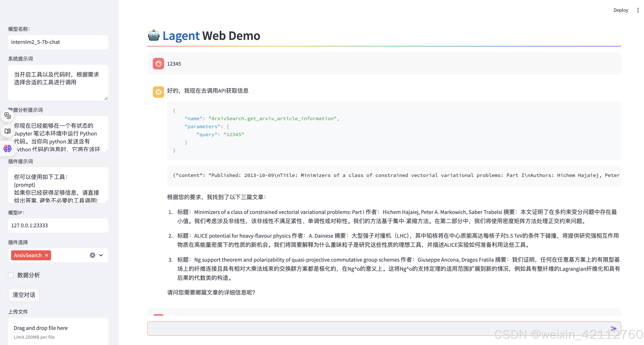Remove the ArxivSearch plugin tag
This screenshot has width=644, height=345.
47,255
